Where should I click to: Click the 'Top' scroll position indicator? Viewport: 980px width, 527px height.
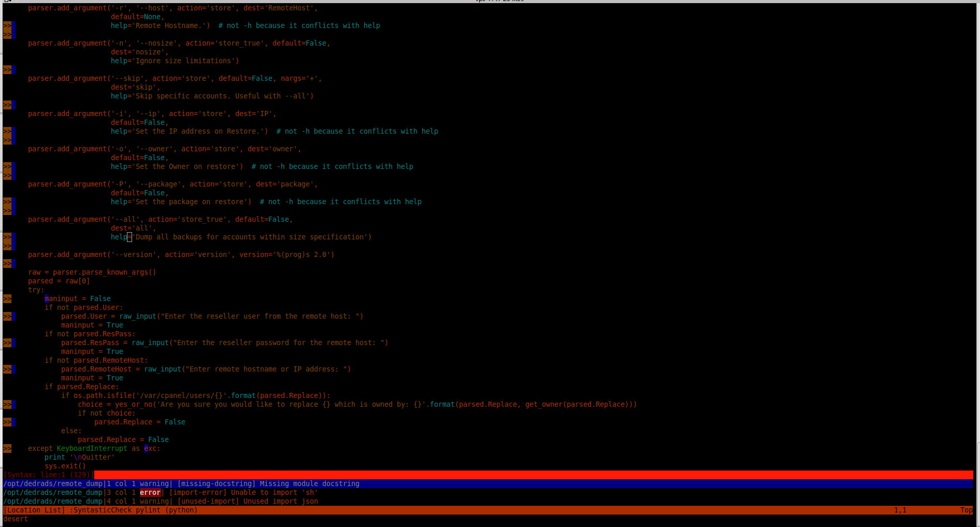(966, 510)
